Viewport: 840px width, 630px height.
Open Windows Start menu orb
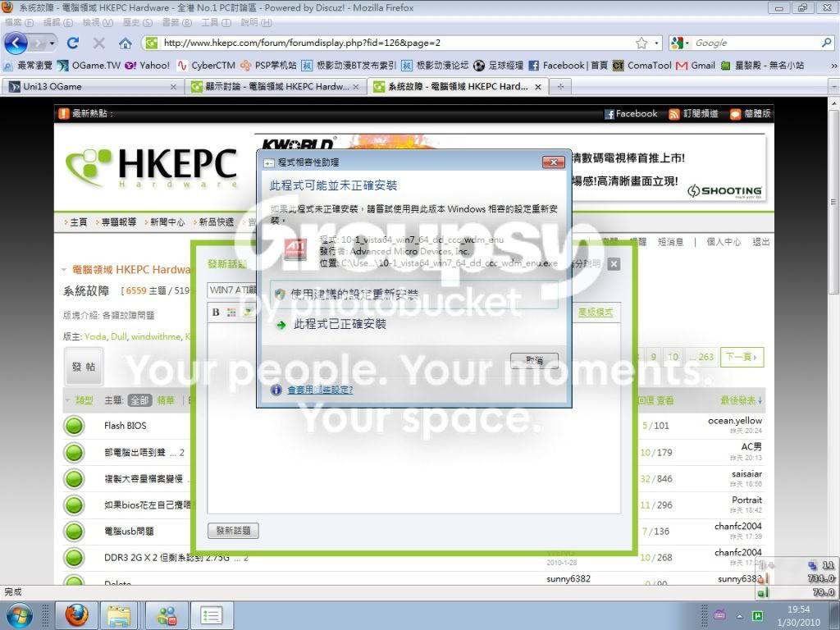point(20,615)
